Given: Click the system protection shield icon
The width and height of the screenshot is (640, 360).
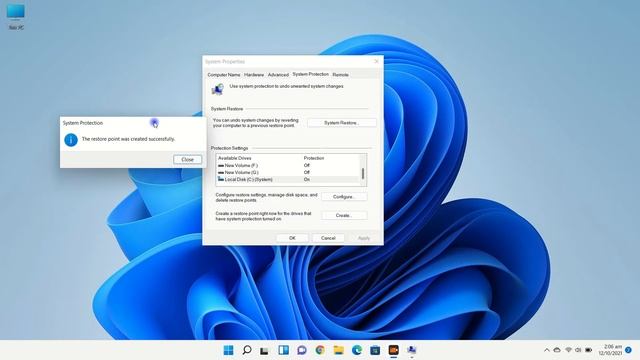Looking at the screenshot, I should tap(218, 89).
